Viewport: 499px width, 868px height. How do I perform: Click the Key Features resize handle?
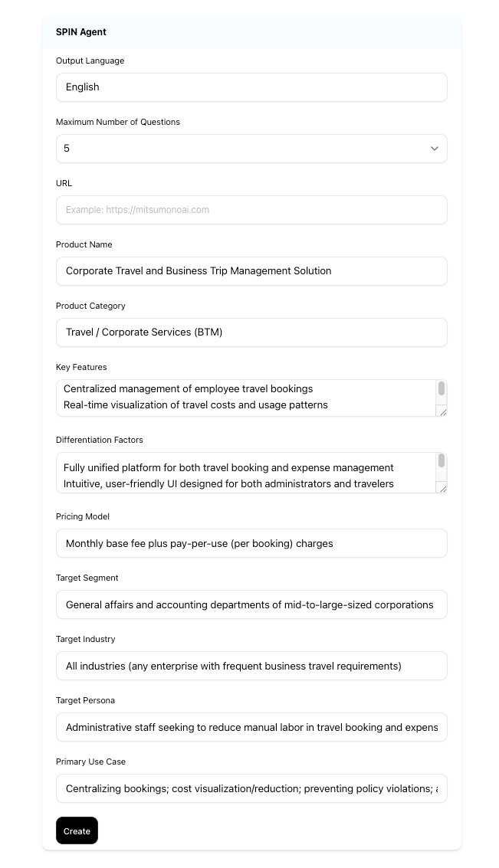coord(442,412)
